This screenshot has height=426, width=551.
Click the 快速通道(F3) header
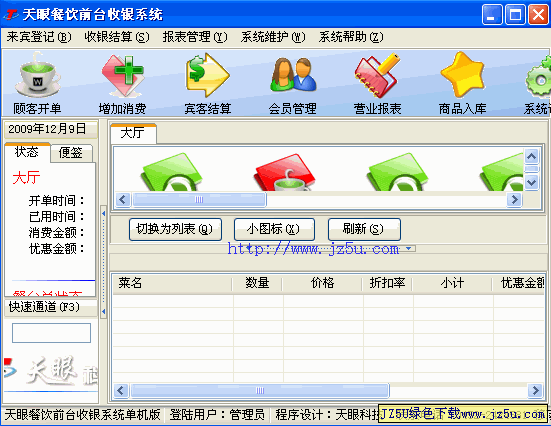[x=51, y=307]
